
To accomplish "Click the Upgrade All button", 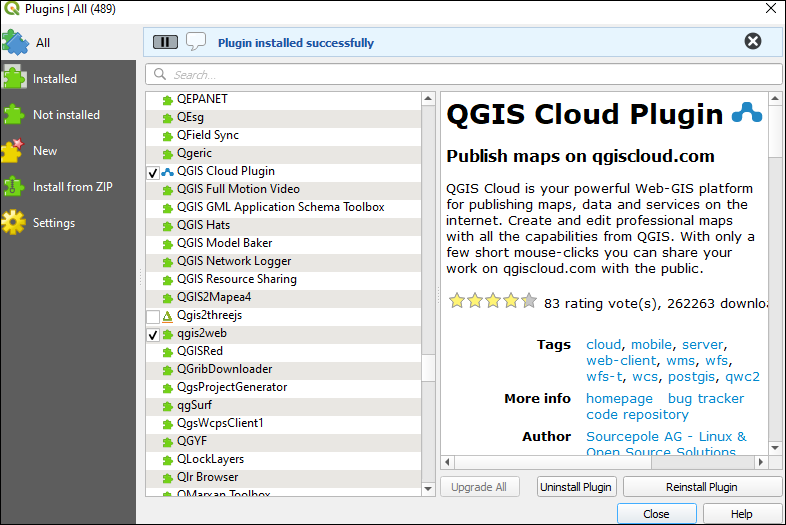I will coord(479,487).
